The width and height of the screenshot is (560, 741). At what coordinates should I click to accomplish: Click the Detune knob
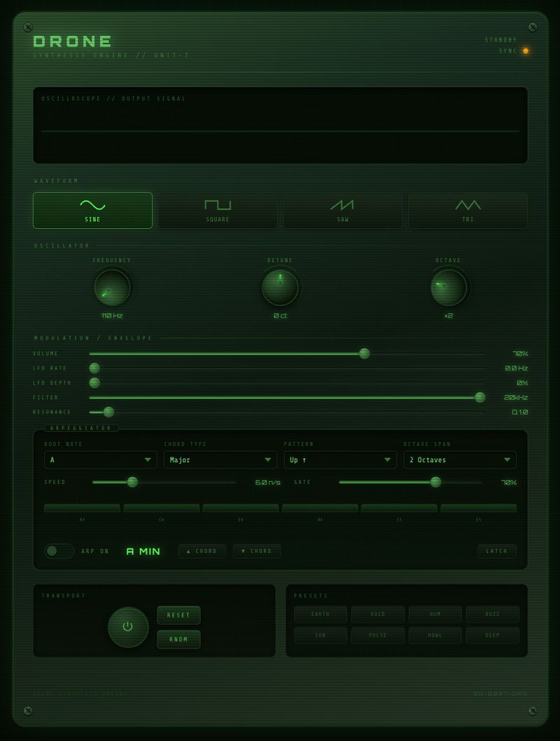[x=280, y=288]
